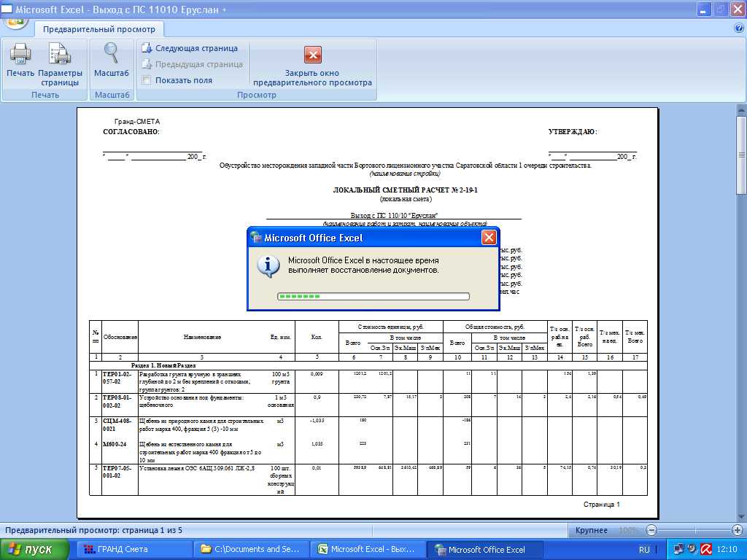The image size is (747, 560).
Task: Click the vertical scrollbar thumb in preview
Action: pos(741,155)
